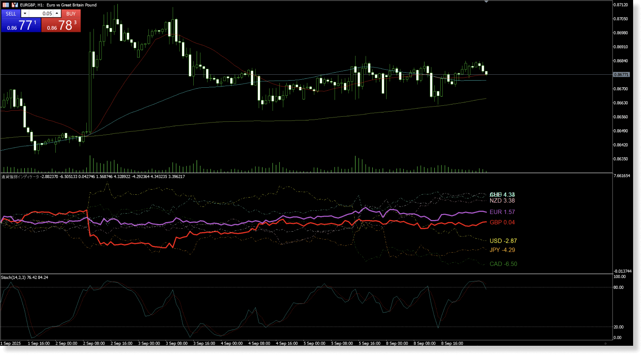Click the JPY -4.29 strength label

[x=502, y=250]
